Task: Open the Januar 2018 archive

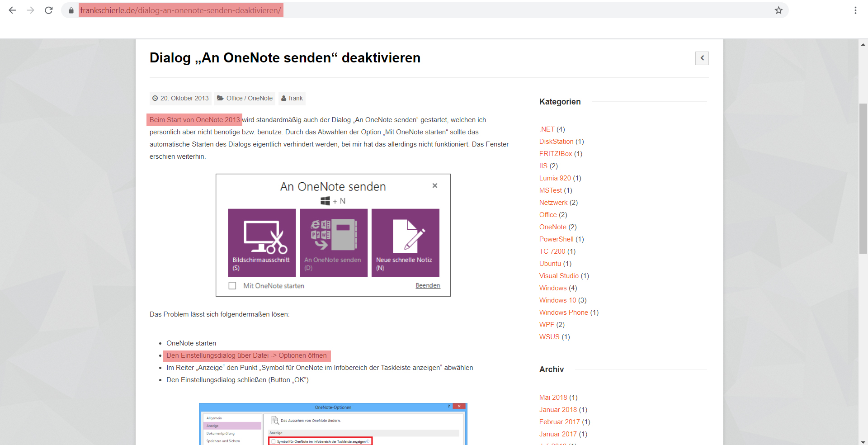Action: (x=558, y=410)
